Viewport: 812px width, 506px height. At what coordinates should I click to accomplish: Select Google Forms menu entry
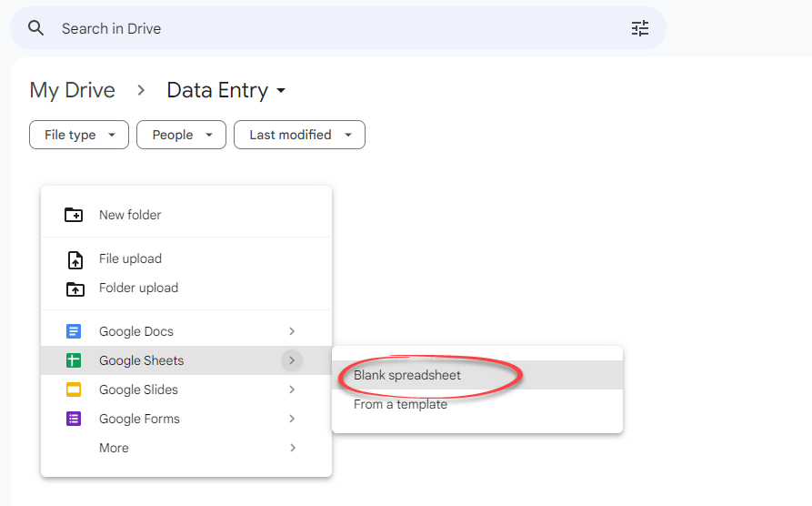[186, 419]
